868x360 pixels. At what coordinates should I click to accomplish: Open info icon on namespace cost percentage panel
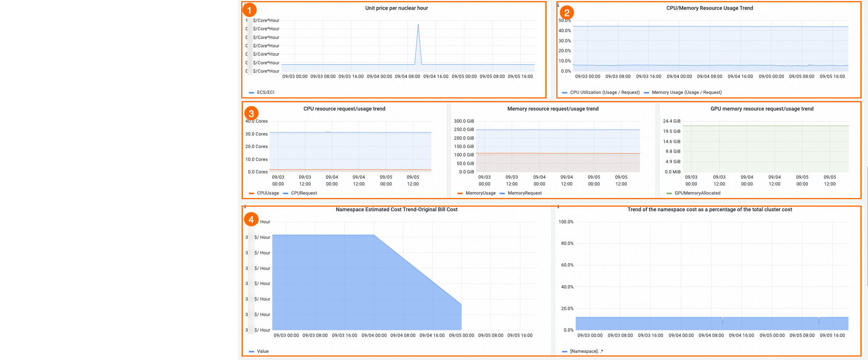tap(558, 206)
